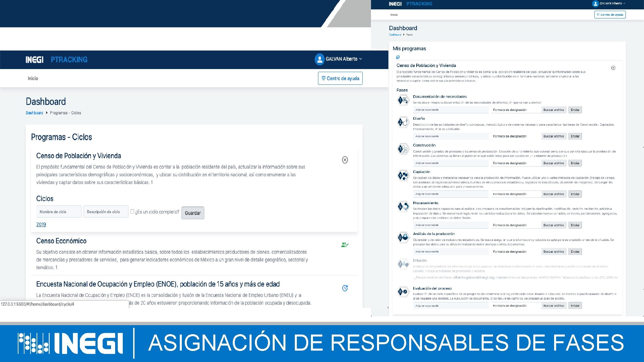The image size is (644, 362).
Task: Click the cycle refresh icon beside ENOE program
Action: point(345,288)
